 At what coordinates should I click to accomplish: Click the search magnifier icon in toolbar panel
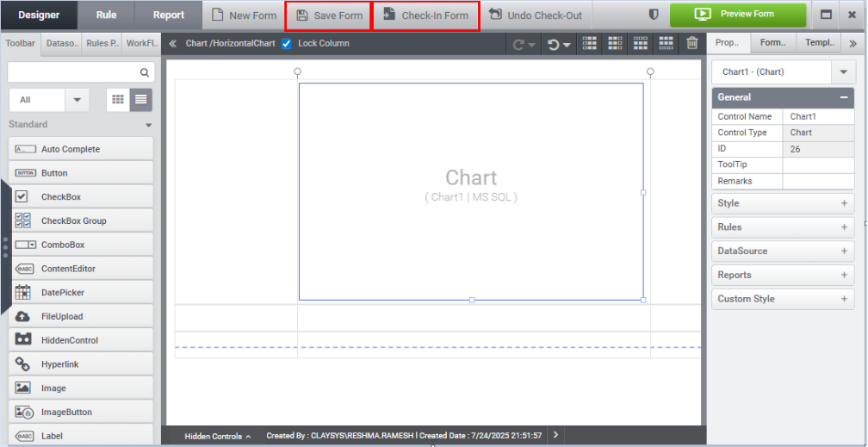[145, 73]
